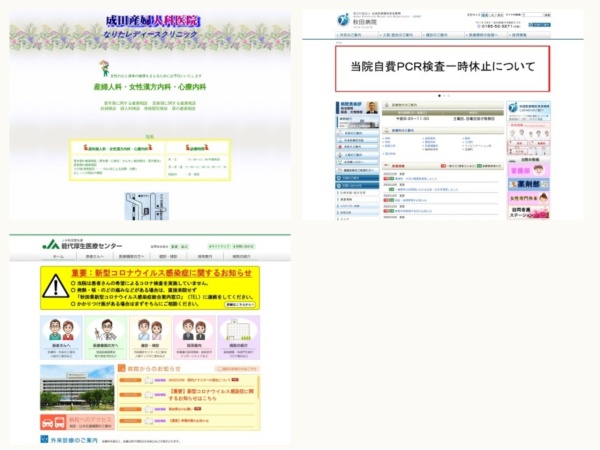Click the 薬剤部 side banner
The image size is (600, 450).
[527, 184]
